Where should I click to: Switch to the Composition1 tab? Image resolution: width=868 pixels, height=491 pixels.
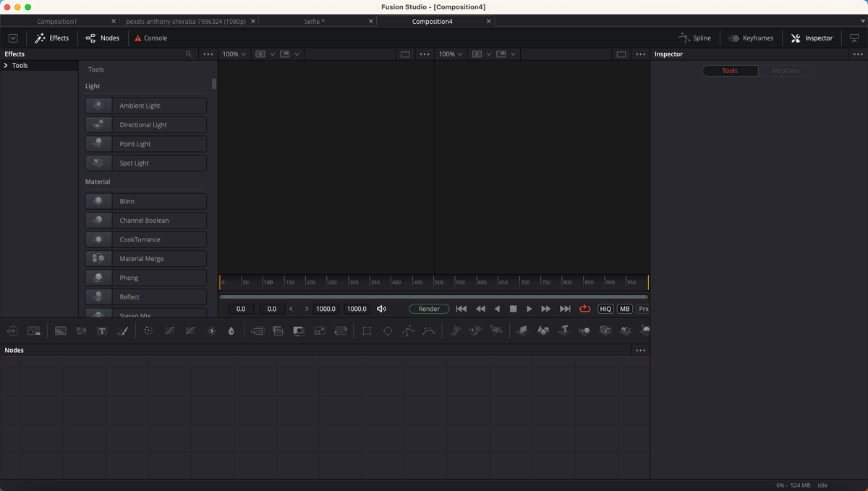(x=57, y=21)
